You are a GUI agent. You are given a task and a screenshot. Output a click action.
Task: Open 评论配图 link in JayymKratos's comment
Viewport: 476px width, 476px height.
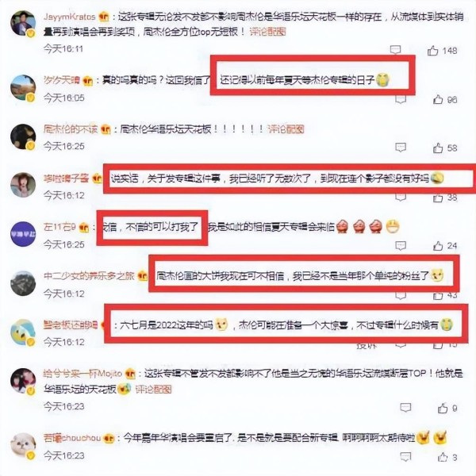[267, 31]
